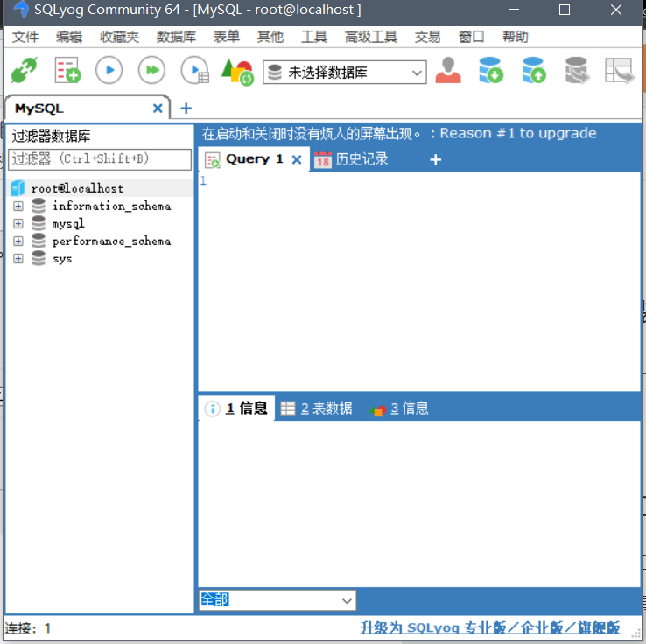Switch to the 3 信息 tab
Screen dimensions: 646x644
(x=399, y=409)
